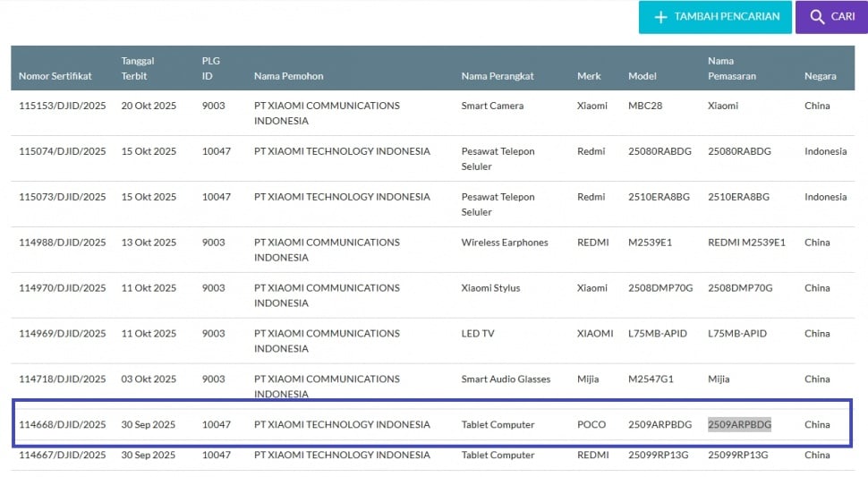
Task: Click the highlighted 2509ARPBDG marketing name text
Action: [x=739, y=424]
